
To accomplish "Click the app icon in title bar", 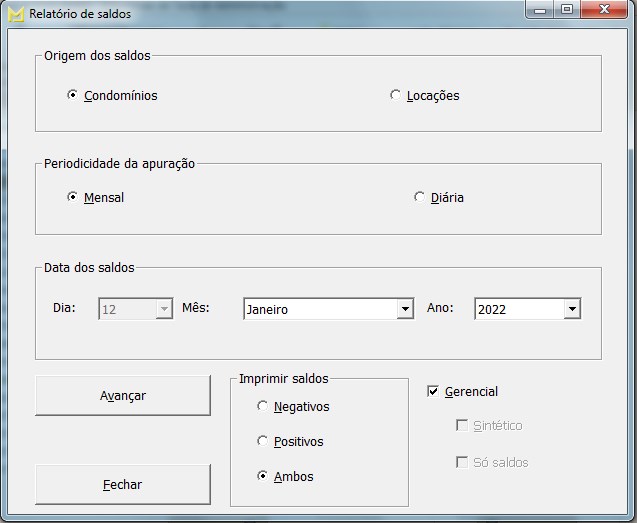I will [x=15, y=14].
